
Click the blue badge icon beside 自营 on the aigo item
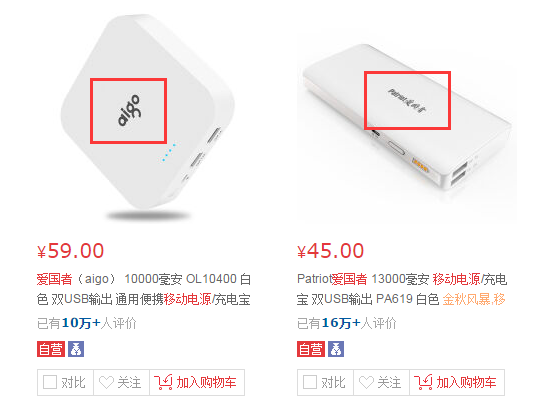click(x=76, y=349)
